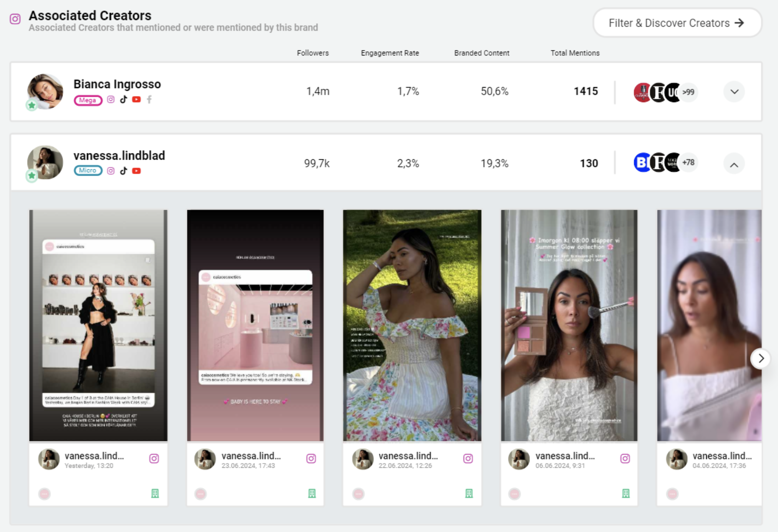
Task: Click vanessa.lindblad's YouTube icon
Action: click(136, 171)
